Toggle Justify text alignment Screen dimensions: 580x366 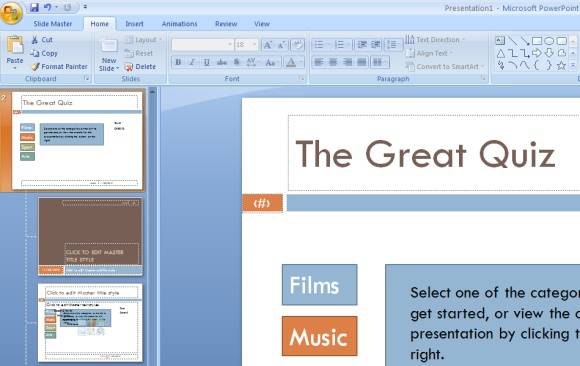(362, 62)
